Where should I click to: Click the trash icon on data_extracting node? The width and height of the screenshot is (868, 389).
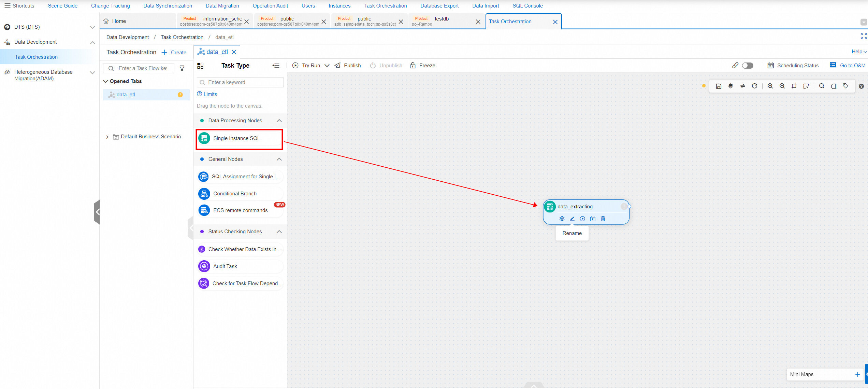603,219
